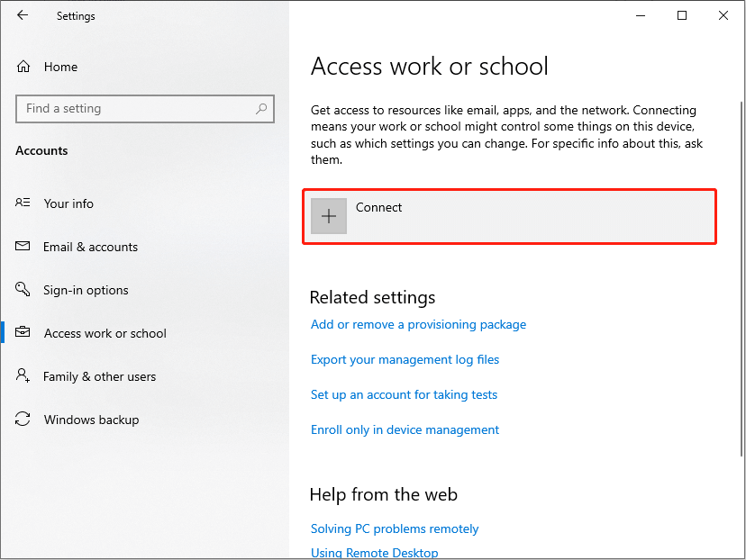Click the Family & other users icon
The height and width of the screenshot is (560, 746).
click(x=23, y=376)
